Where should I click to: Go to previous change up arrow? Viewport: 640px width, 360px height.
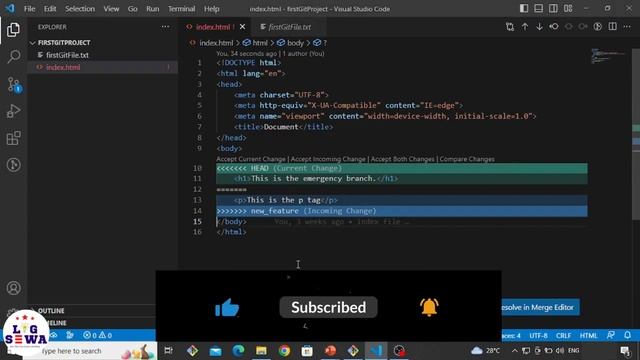[525, 27]
